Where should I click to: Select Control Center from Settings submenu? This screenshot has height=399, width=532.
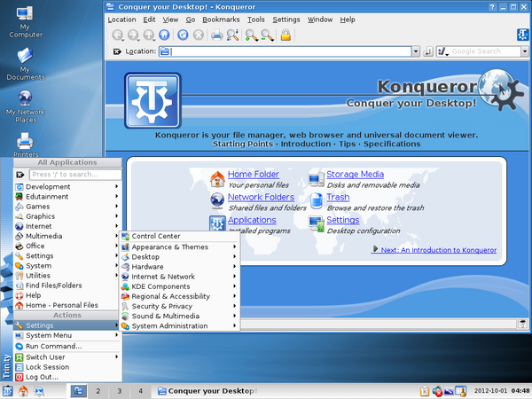point(156,236)
